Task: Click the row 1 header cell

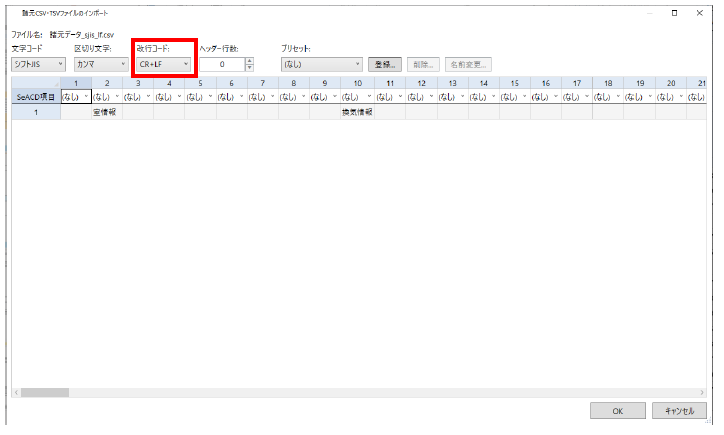Action: pyautogui.click(x=36, y=113)
